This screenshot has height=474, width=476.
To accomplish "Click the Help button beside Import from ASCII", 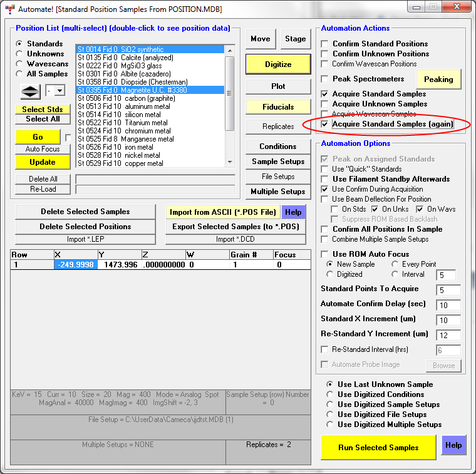I will pos(293,212).
